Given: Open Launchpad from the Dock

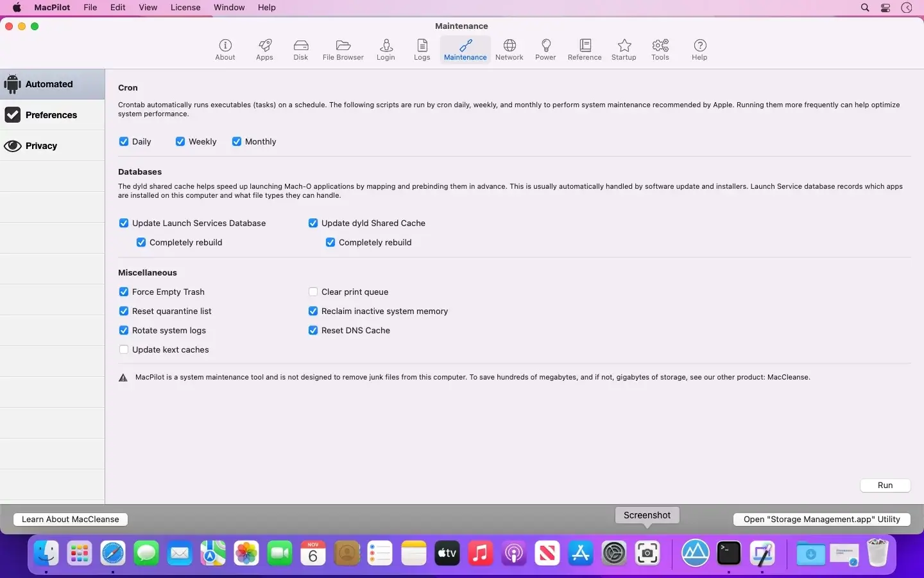Looking at the screenshot, I should pyautogui.click(x=80, y=553).
